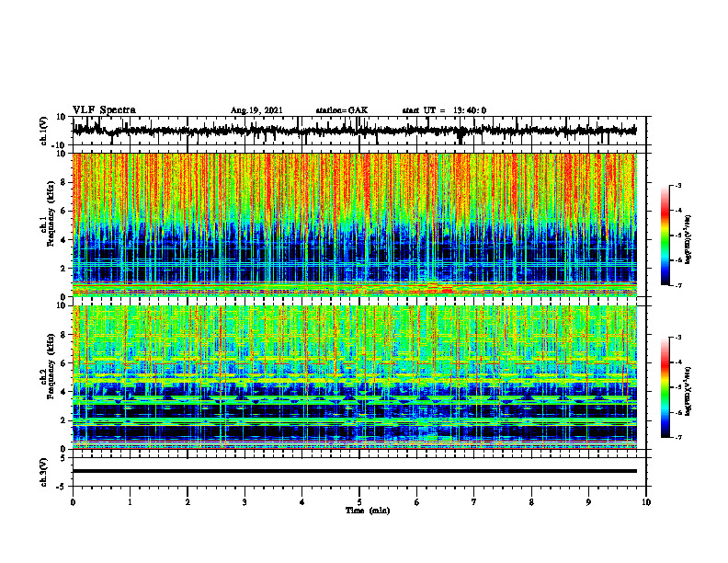Click time axis tick label "5"

(359, 502)
